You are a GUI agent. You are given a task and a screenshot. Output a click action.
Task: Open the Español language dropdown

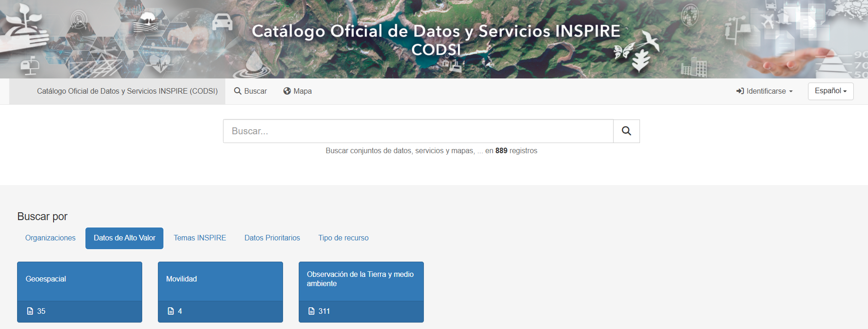click(830, 91)
